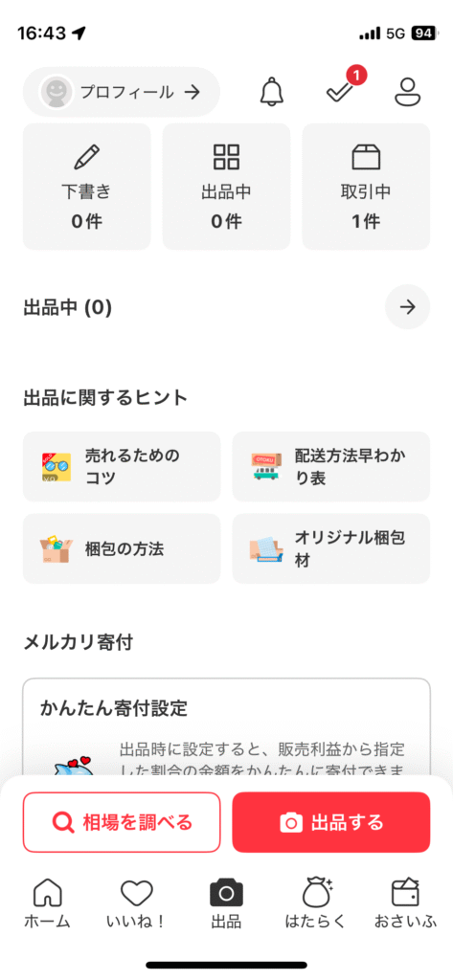This screenshot has width=453, height=980.
Task: Switch to the ホーム tab
Action: (x=47, y=903)
